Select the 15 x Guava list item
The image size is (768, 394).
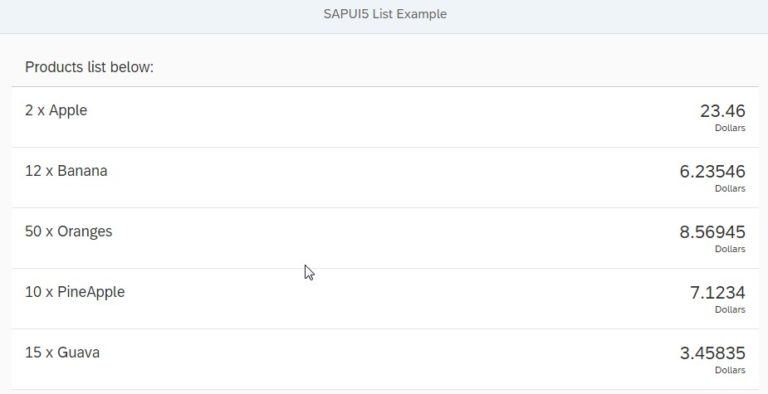point(385,359)
